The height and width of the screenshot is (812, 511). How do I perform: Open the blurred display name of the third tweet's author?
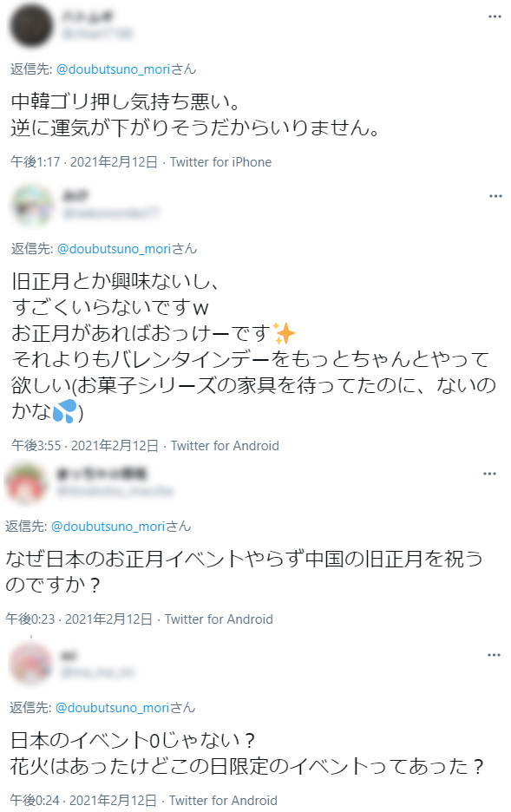(102, 474)
